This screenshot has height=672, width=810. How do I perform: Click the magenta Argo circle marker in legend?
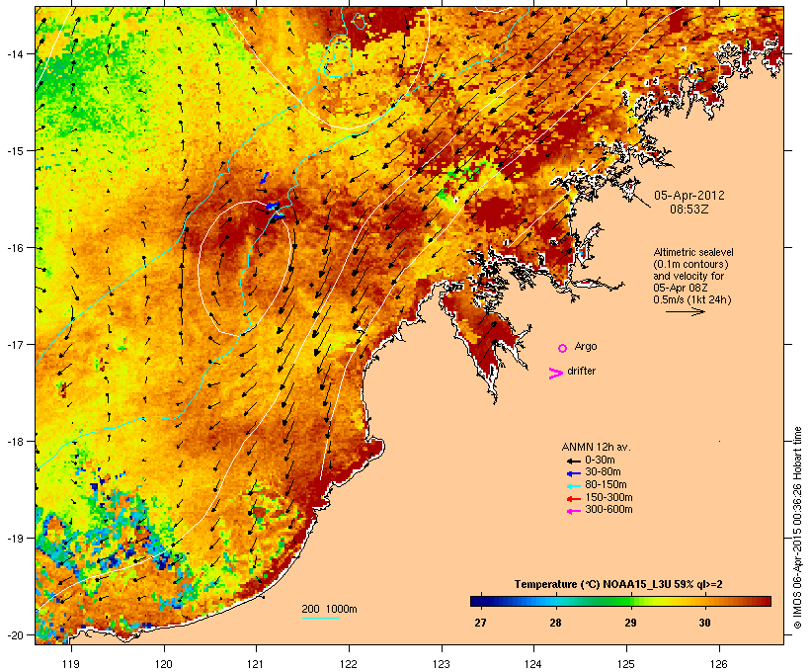pos(563,348)
